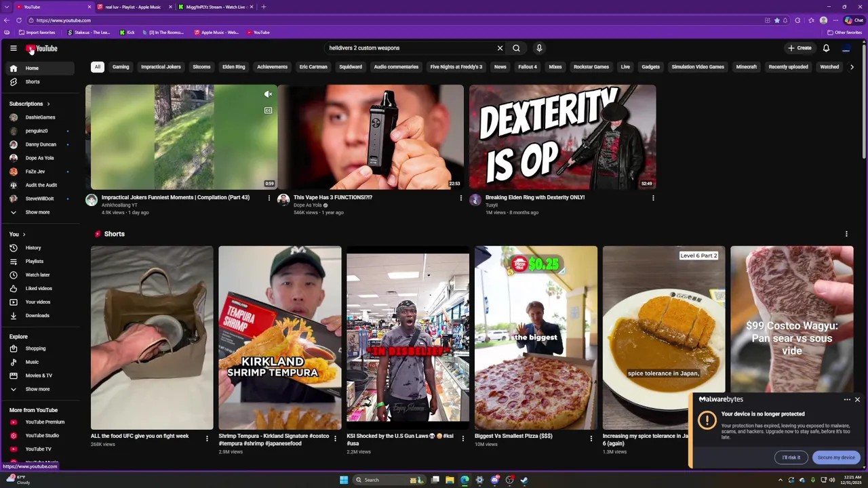Open Your videos
868x488 pixels.
41,302
